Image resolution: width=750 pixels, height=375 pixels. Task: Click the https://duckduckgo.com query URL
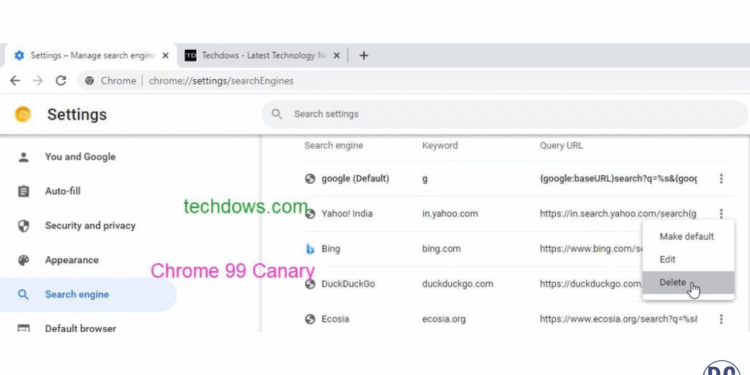click(591, 284)
